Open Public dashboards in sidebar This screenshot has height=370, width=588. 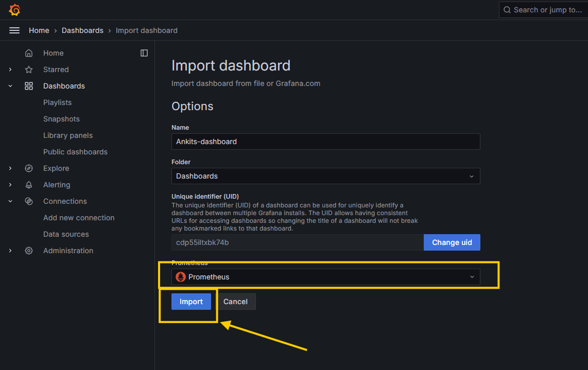coord(75,152)
